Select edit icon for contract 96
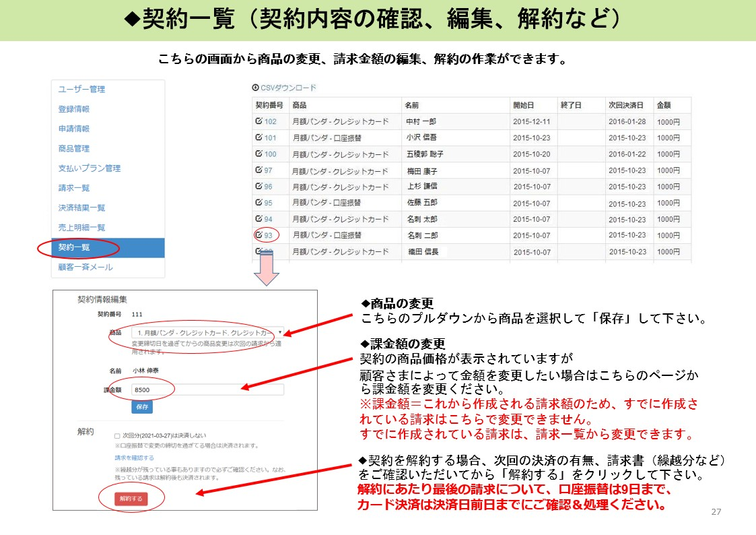This screenshot has width=756, height=535. (259, 187)
